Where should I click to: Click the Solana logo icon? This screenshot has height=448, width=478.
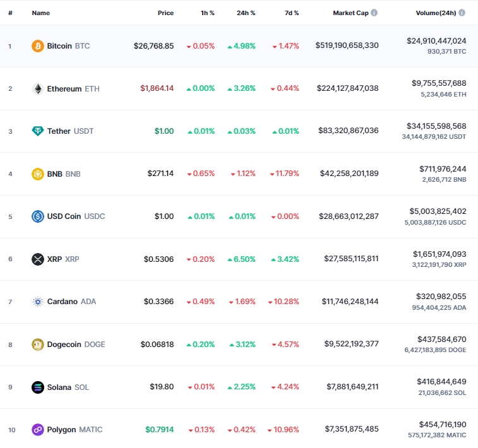coord(38,387)
